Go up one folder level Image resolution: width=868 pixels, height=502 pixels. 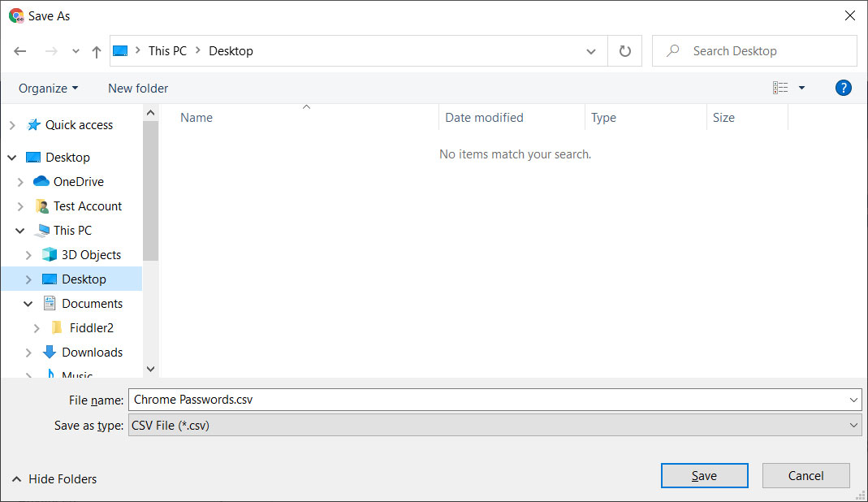coord(97,51)
